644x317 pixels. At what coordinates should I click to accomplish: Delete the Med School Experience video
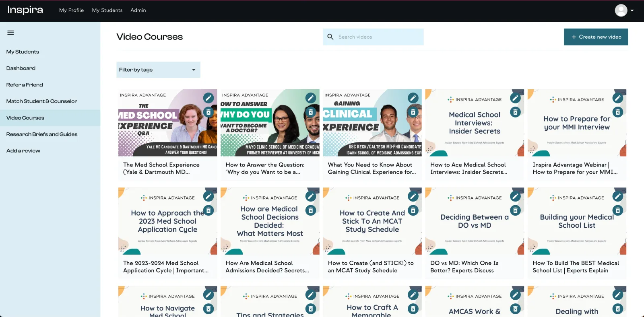pyautogui.click(x=208, y=112)
